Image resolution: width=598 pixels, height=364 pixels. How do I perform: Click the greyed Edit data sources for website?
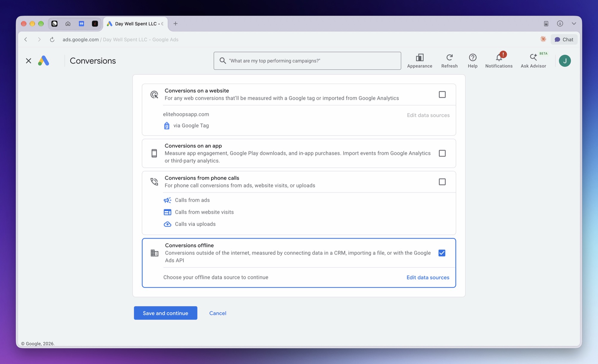point(428,115)
